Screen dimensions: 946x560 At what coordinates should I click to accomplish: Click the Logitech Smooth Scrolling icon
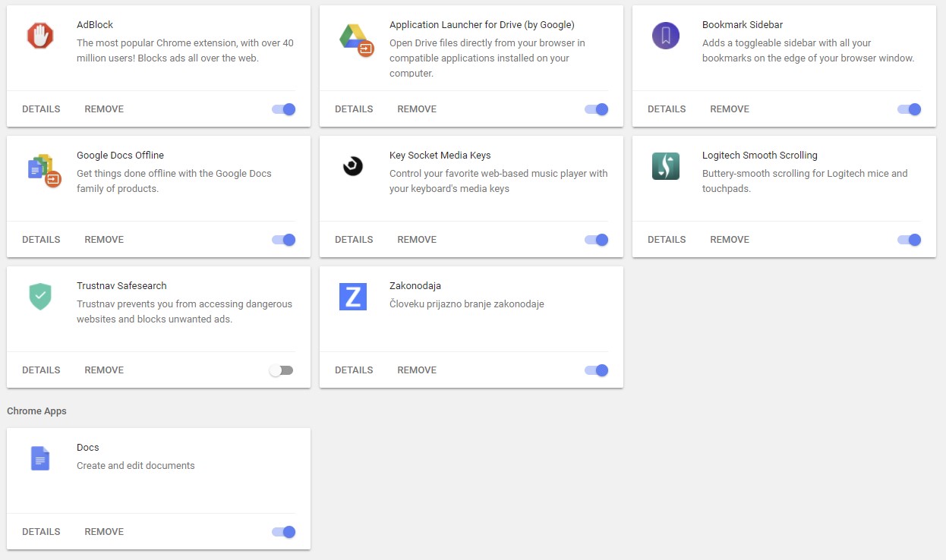point(666,166)
